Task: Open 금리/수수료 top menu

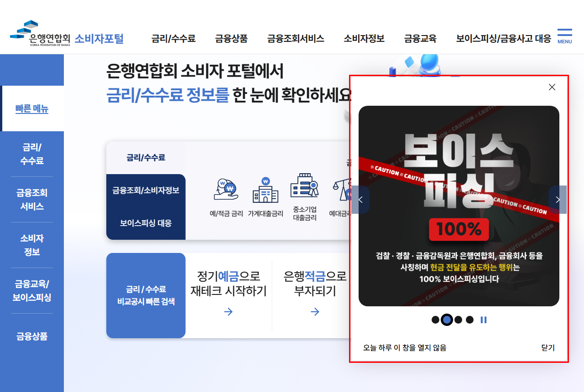Action: pos(173,39)
